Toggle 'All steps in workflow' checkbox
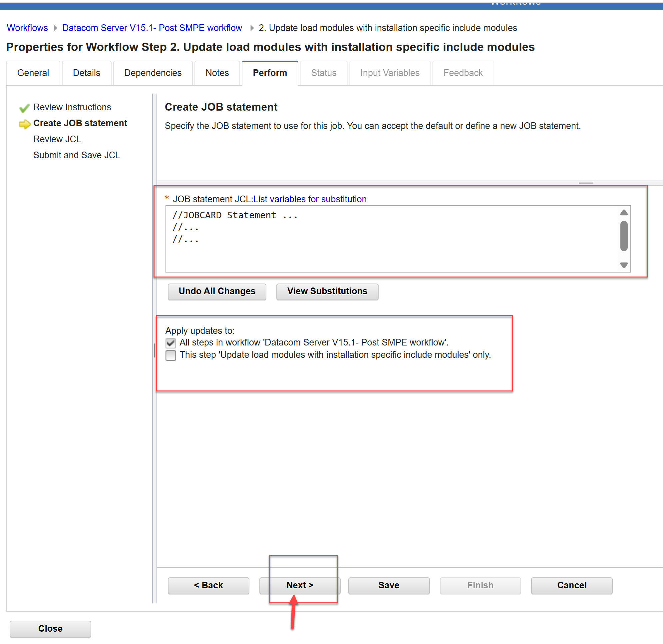 [170, 343]
